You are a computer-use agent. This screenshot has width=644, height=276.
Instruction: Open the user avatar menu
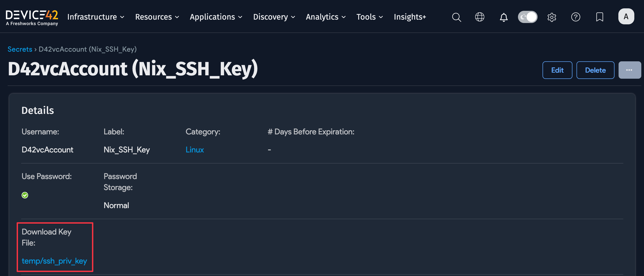[626, 16]
